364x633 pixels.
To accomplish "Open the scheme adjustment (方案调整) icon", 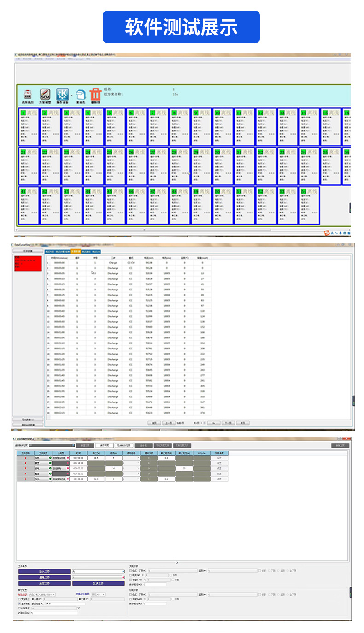I will coord(45,95).
